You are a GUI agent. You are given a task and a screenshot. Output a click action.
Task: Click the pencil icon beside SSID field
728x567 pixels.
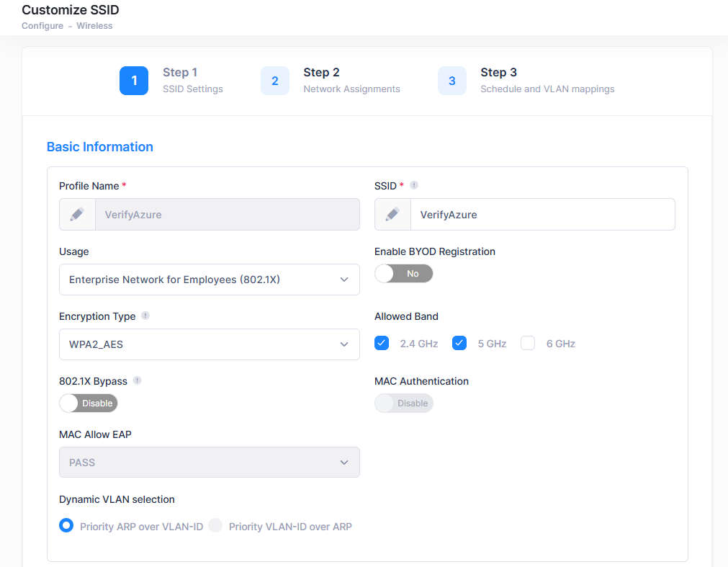coord(392,215)
